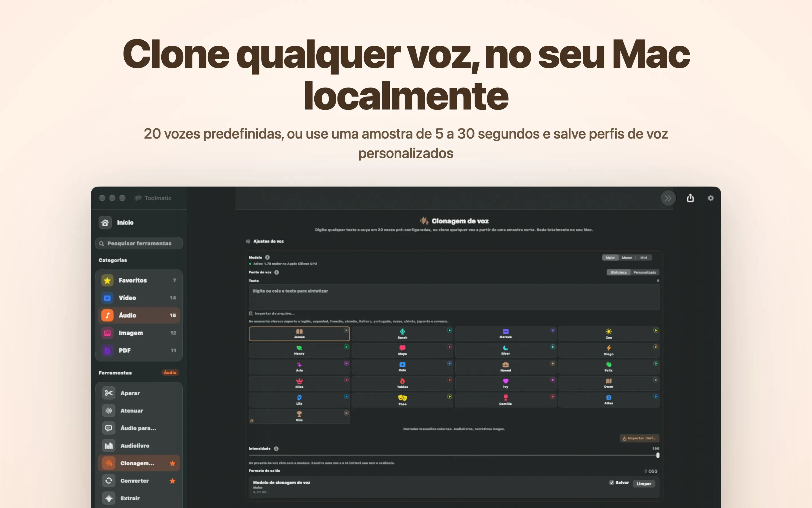
Task: Switch to Biblioteca voice source
Action: tap(618, 272)
